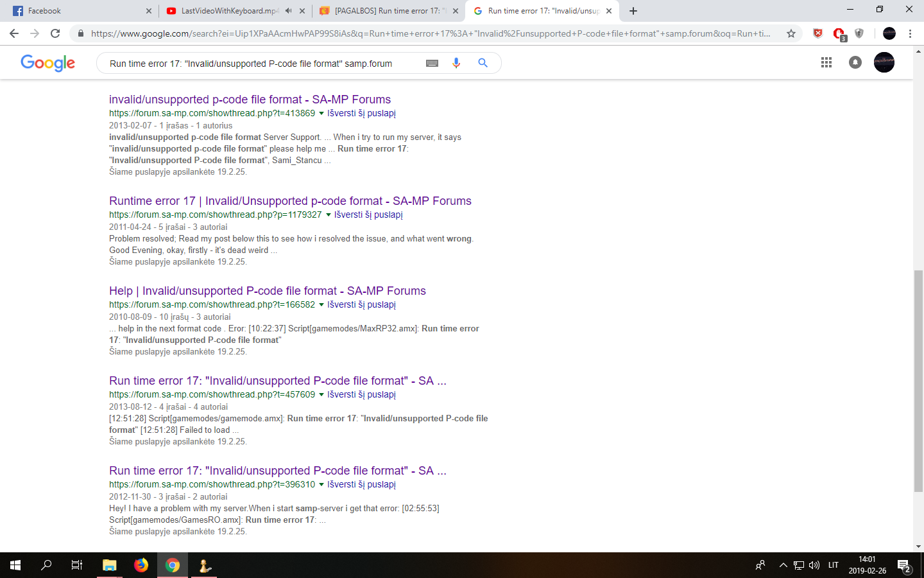
Task: Open File Explorer from taskbar
Action: [110, 565]
